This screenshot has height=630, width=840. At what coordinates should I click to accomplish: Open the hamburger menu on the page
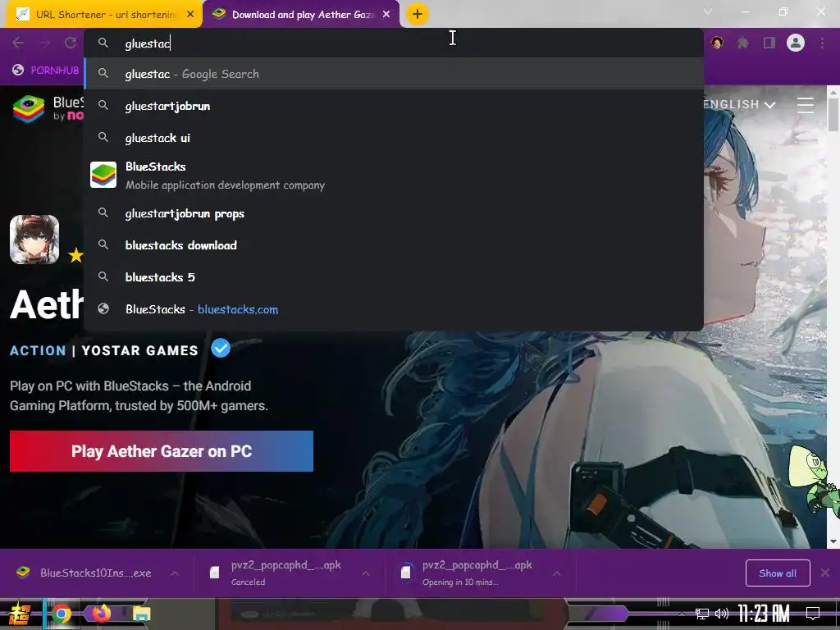(806, 104)
